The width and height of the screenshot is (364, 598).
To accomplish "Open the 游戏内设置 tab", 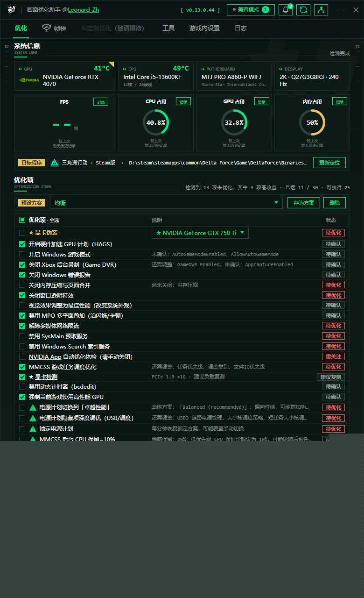I will tap(204, 28).
